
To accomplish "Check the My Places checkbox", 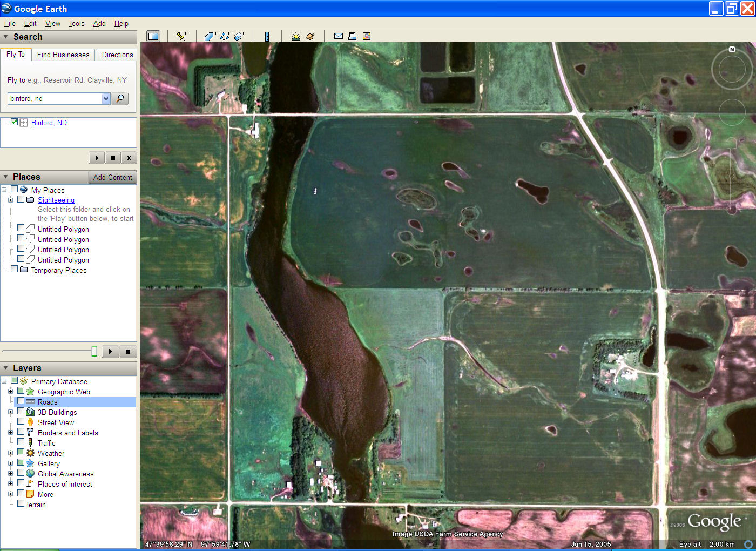I will click(14, 189).
